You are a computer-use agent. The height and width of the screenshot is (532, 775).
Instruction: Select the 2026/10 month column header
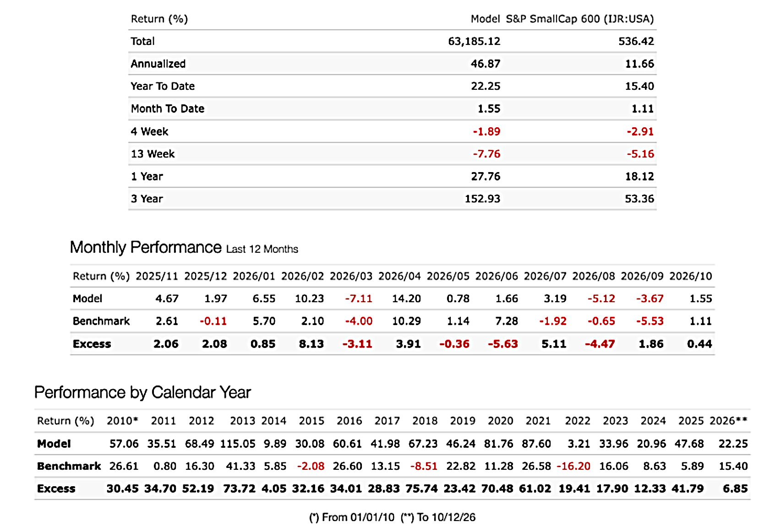click(x=691, y=276)
